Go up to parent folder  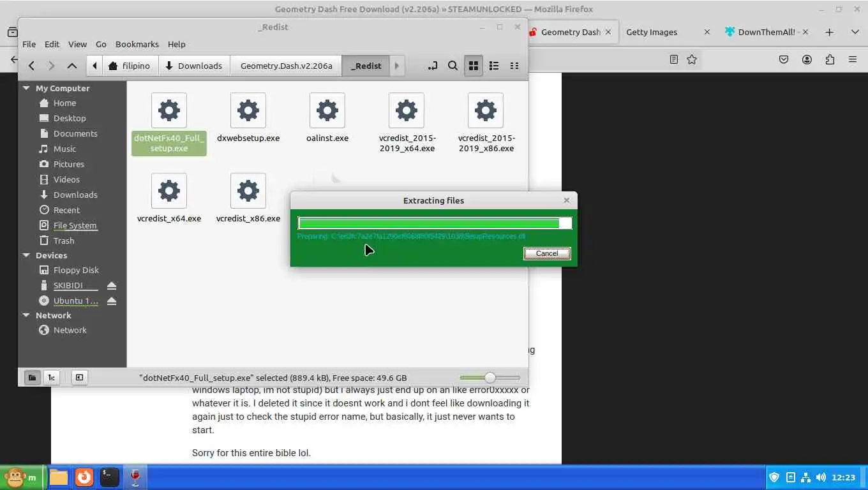(x=72, y=66)
